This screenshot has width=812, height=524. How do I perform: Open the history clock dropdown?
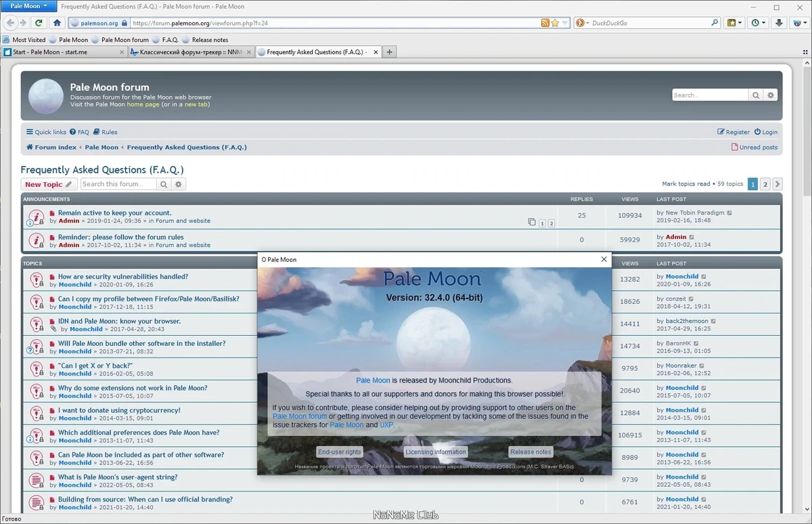pos(759,23)
